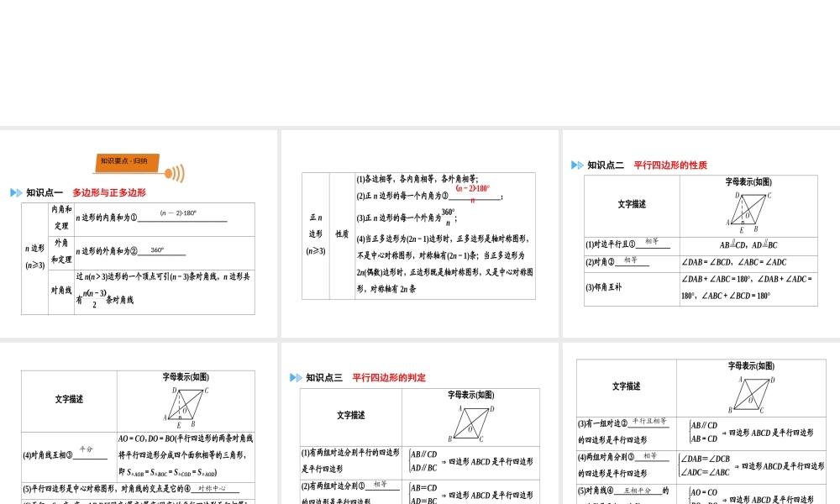Image resolution: width=840 pixels, height=504 pixels.
Task: Click the double-arrow marker beside 知识点三
Action: click(x=296, y=378)
